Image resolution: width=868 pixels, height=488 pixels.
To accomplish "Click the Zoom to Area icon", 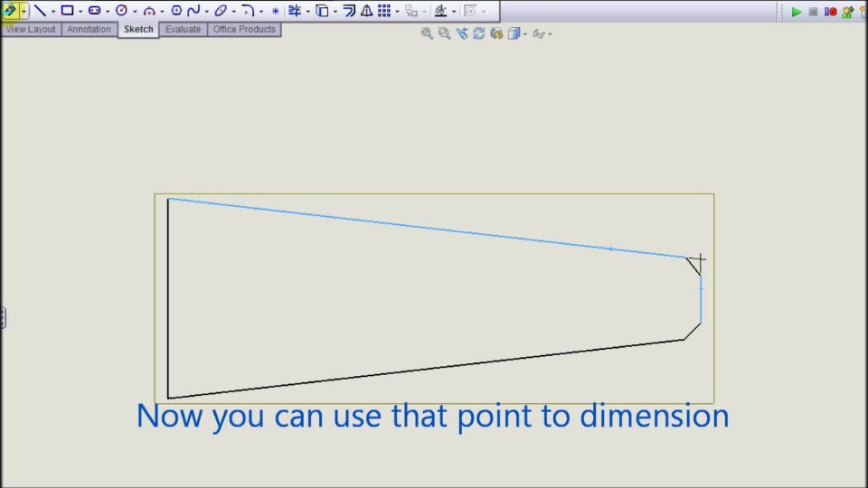I will click(x=444, y=33).
